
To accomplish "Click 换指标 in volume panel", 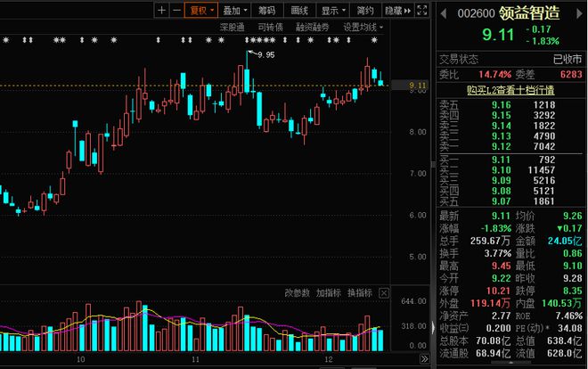I will 360,293.
